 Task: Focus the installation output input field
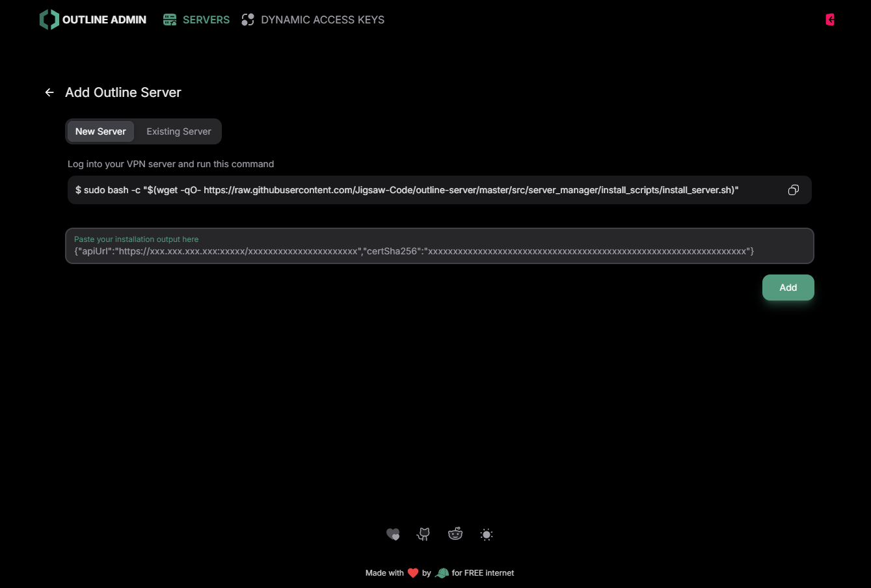point(440,246)
